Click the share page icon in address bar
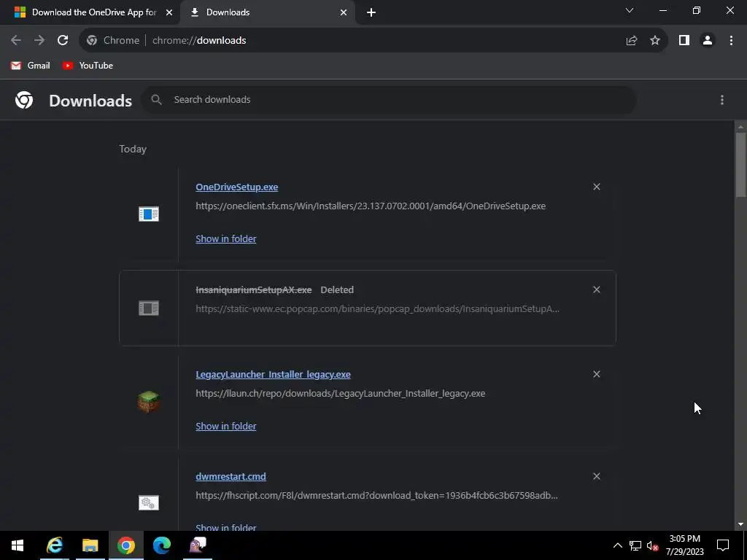The image size is (747, 560). [x=631, y=41]
